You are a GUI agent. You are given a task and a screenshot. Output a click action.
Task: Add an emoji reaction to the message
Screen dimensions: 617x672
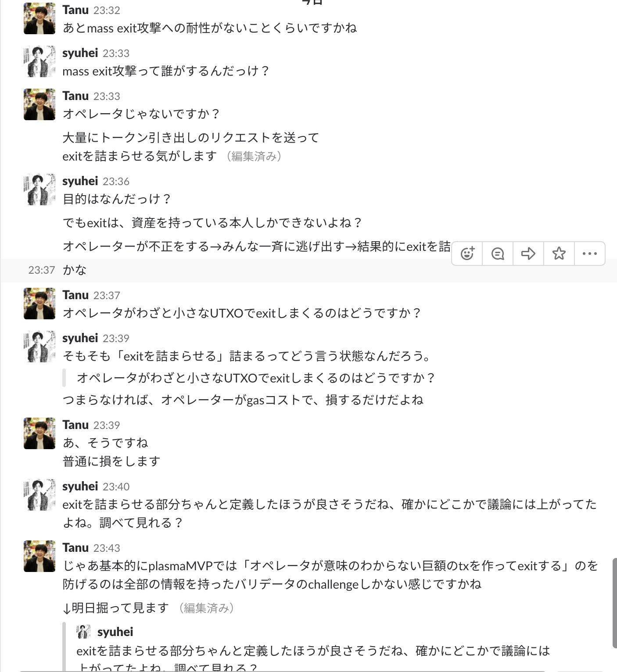click(467, 254)
